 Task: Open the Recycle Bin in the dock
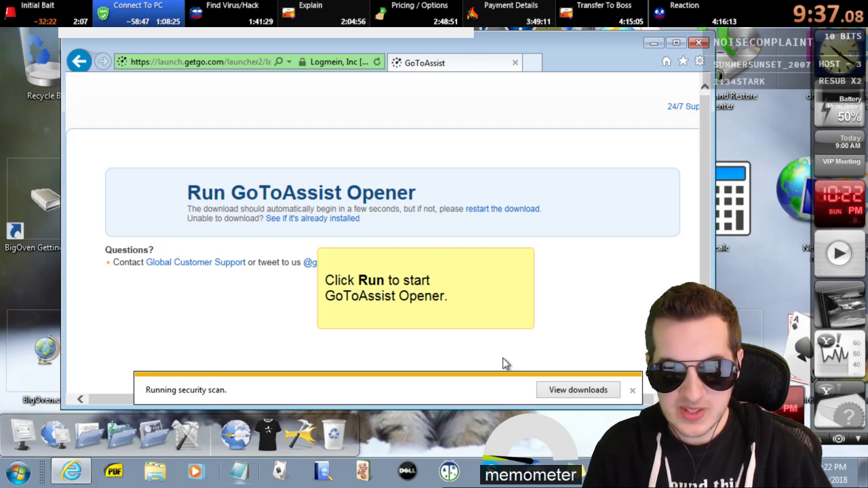334,434
